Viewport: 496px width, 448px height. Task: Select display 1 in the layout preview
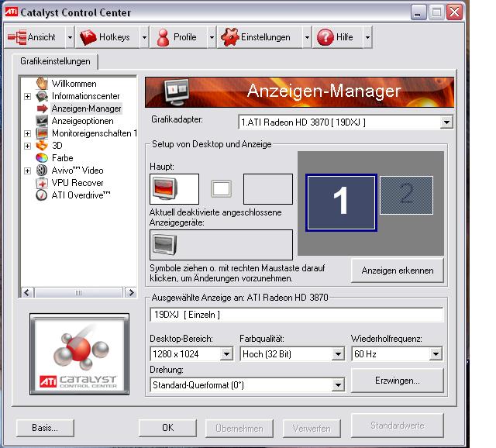(x=341, y=202)
